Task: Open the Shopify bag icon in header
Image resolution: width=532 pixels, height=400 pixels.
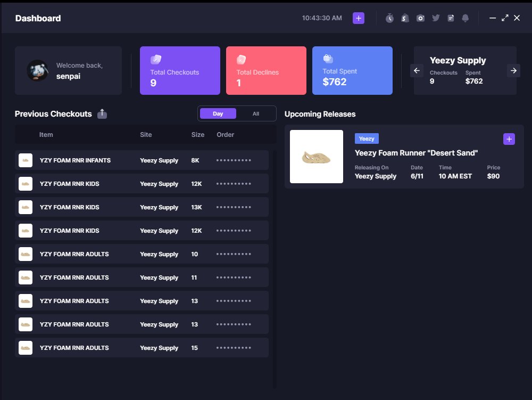Action: (405, 18)
